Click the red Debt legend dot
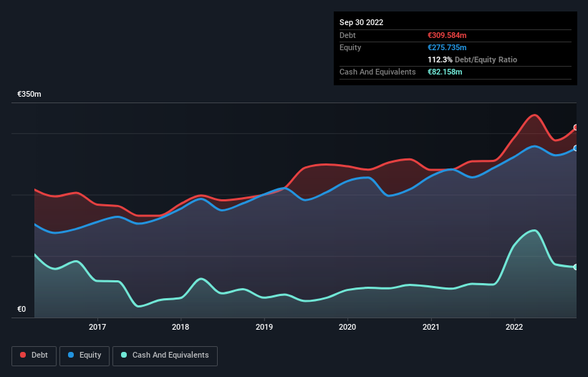The height and width of the screenshot is (377, 588). pyautogui.click(x=23, y=355)
